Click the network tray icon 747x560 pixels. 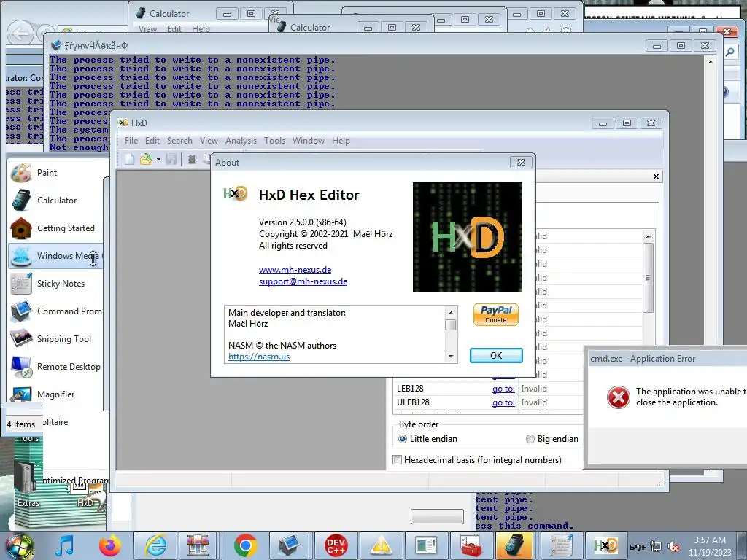coord(656,547)
